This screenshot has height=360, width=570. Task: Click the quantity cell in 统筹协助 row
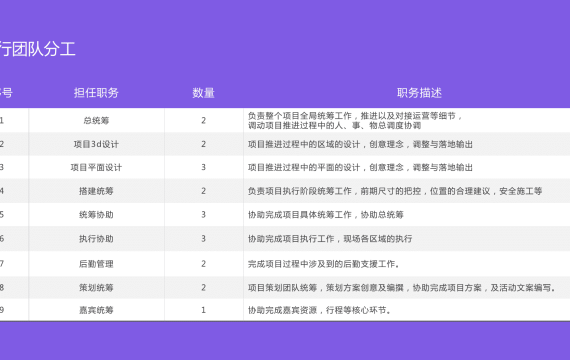pyautogui.click(x=204, y=215)
